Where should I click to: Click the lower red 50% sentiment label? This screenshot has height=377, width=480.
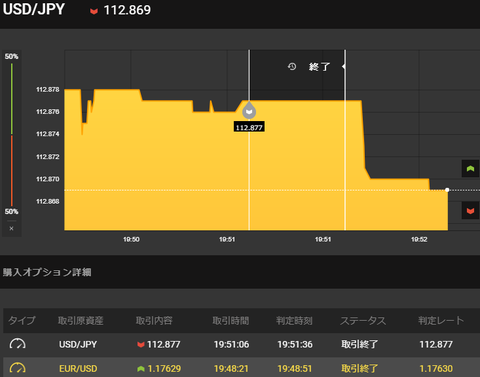11,212
